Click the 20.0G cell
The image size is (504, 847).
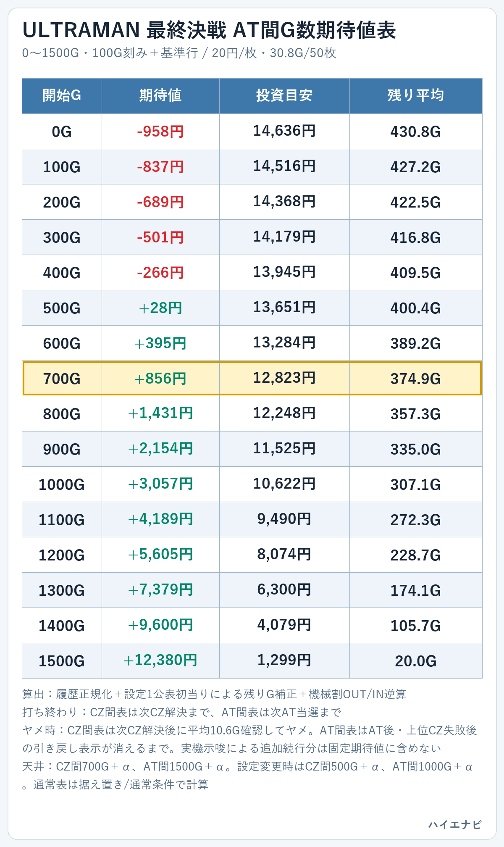click(416, 661)
